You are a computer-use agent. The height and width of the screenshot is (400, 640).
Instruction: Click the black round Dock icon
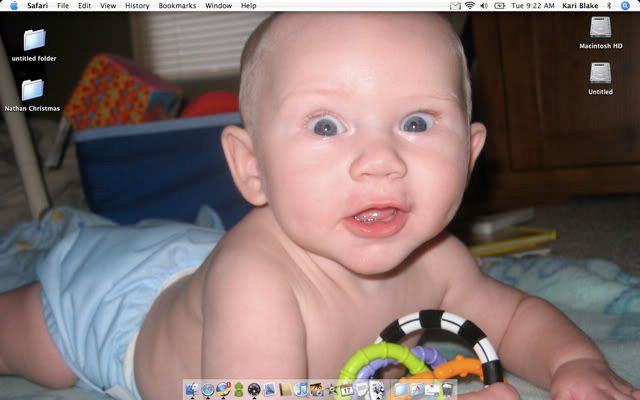click(254, 390)
